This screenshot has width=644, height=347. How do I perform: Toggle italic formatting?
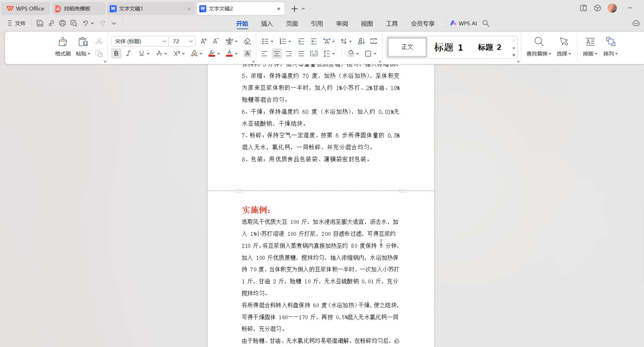[128, 53]
